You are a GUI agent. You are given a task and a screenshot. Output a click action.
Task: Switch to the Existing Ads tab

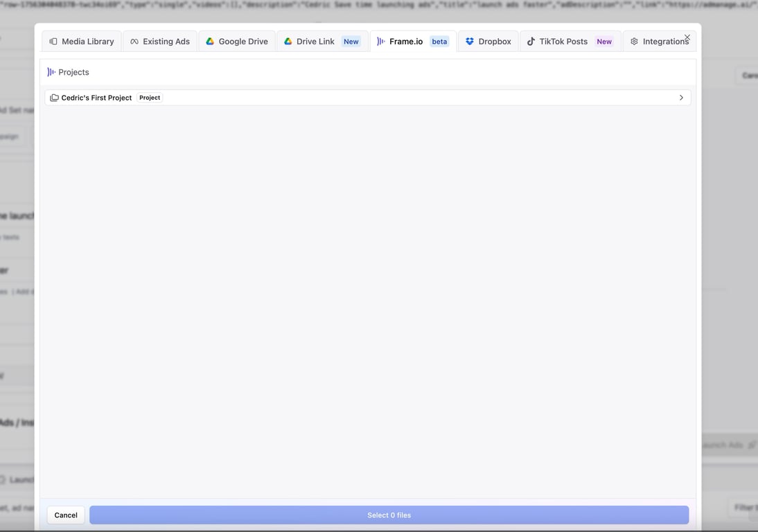160,42
